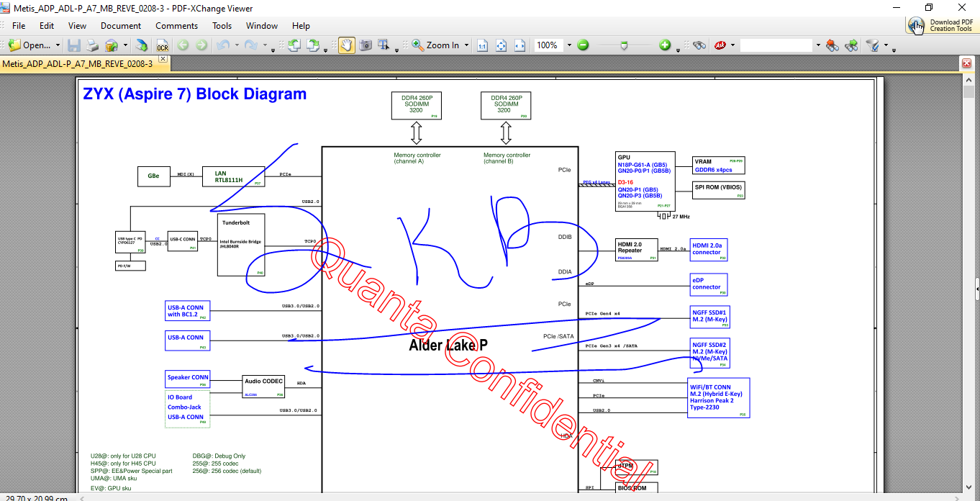980x501 pixels.
Task: Click the ZYX (Aspire 7) Block Diagram title
Action: [195, 94]
